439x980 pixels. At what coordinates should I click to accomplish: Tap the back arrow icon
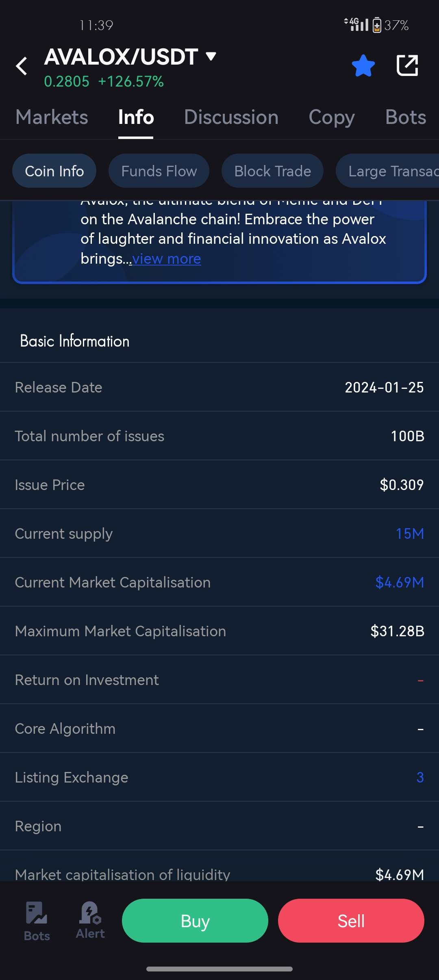point(22,66)
